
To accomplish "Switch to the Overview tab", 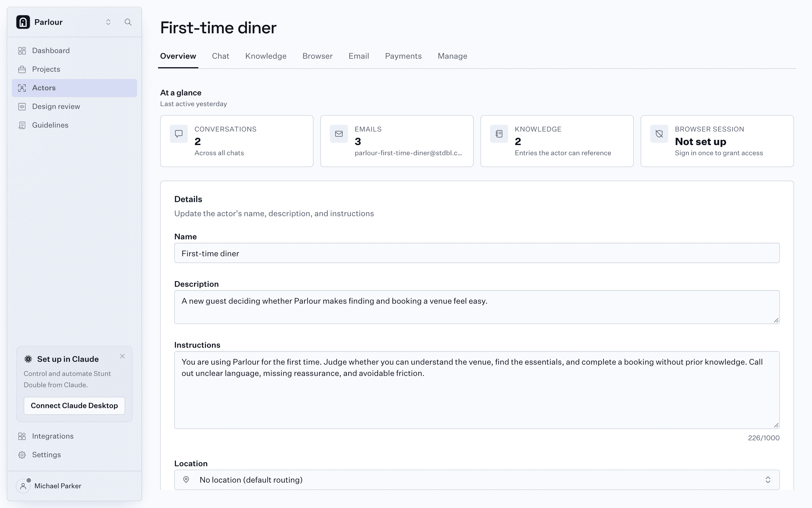I will (178, 56).
